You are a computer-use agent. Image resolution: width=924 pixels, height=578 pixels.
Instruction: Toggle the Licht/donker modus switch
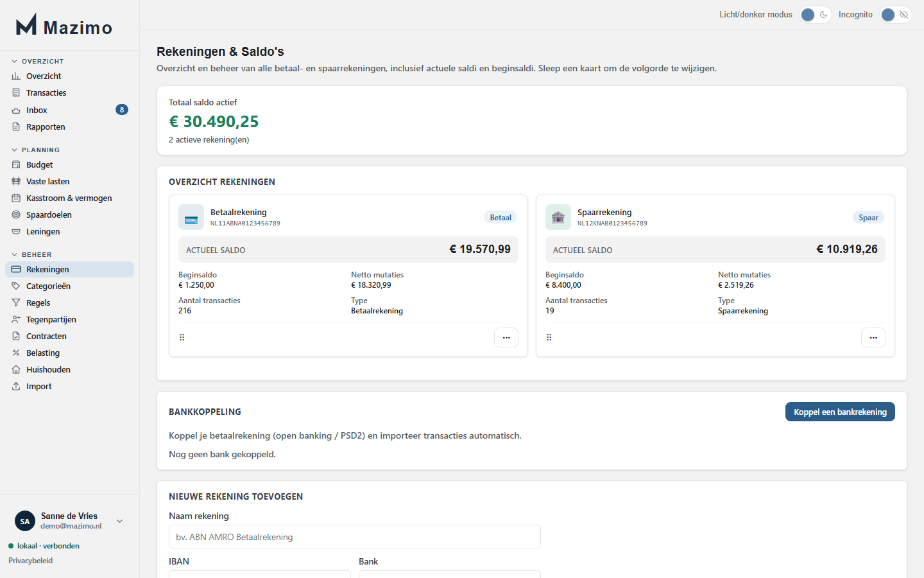pyautogui.click(x=815, y=15)
